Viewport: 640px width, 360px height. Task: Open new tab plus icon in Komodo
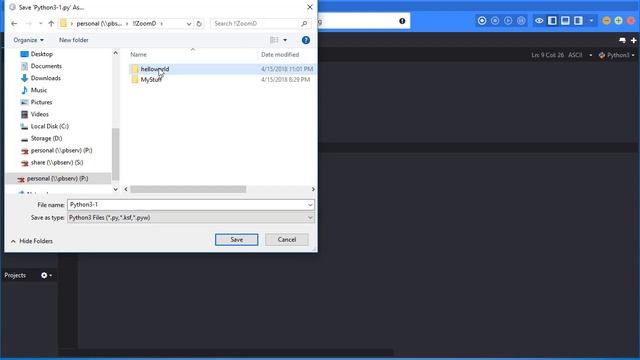tap(633, 40)
